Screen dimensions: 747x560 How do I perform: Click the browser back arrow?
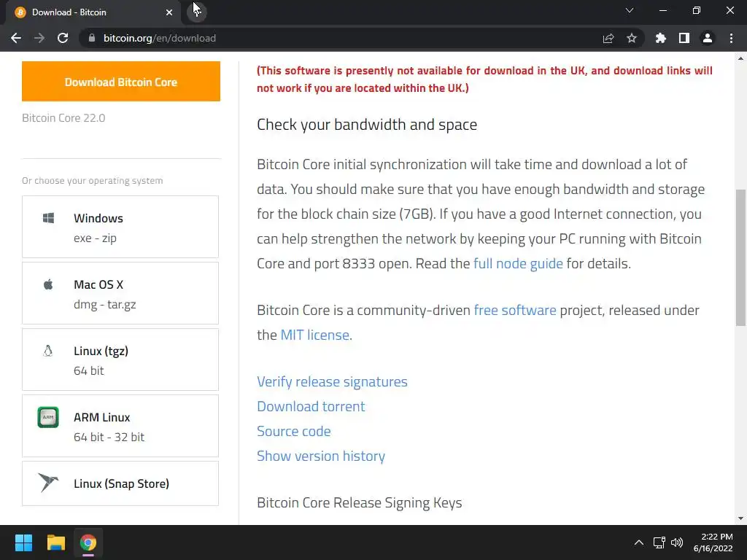click(16, 38)
